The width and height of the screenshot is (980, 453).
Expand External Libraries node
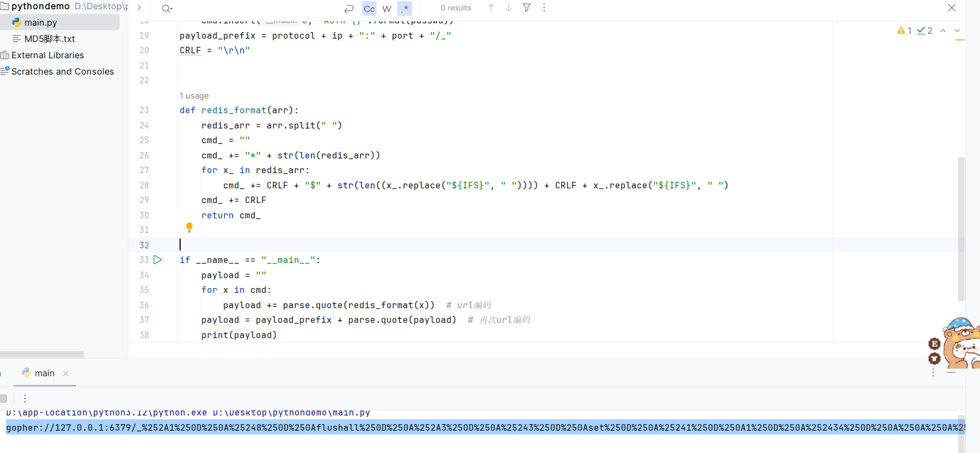47,55
